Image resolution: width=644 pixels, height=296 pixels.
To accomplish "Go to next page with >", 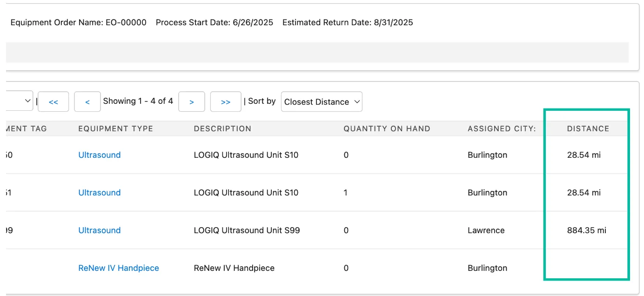I will 192,101.
